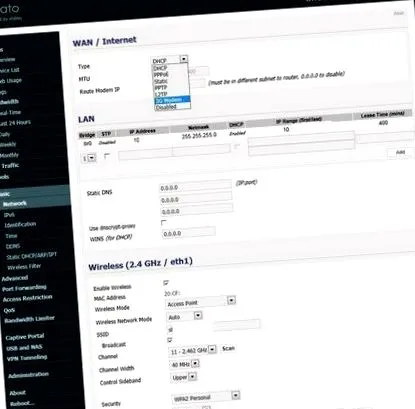Open Port Forwarding in the sidebar
This screenshot has height=409, width=415.
point(24,288)
